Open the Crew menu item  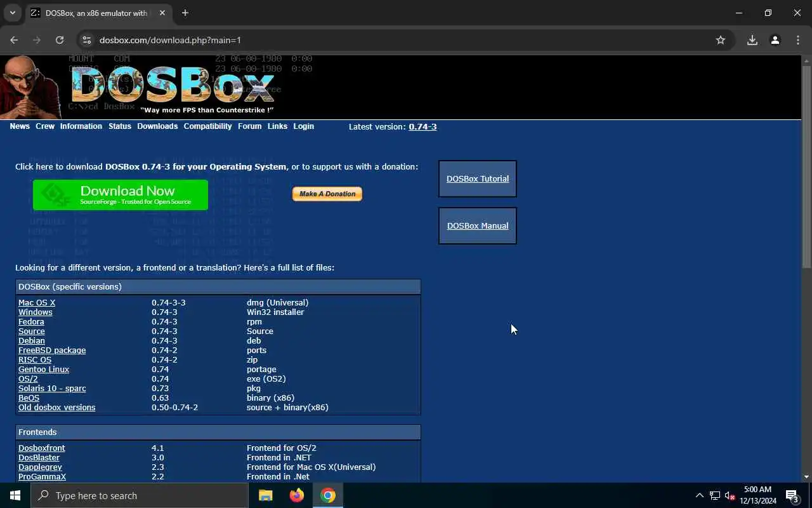click(45, 126)
